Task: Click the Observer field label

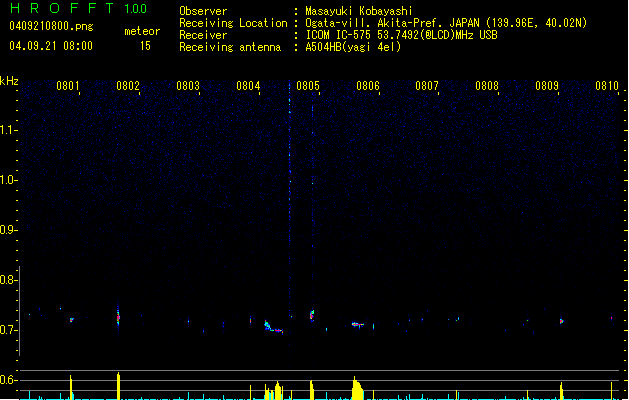Action: tap(203, 11)
